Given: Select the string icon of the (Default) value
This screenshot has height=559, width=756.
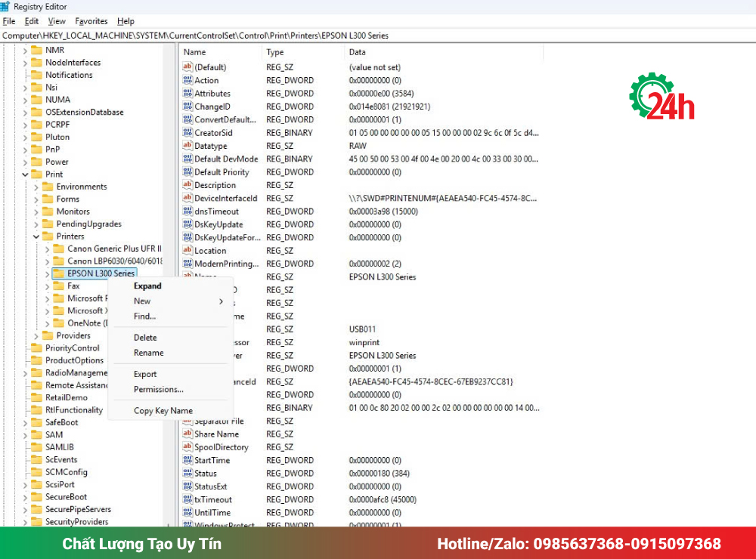Looking at the screenshot, I should click(x=187, y=67).
